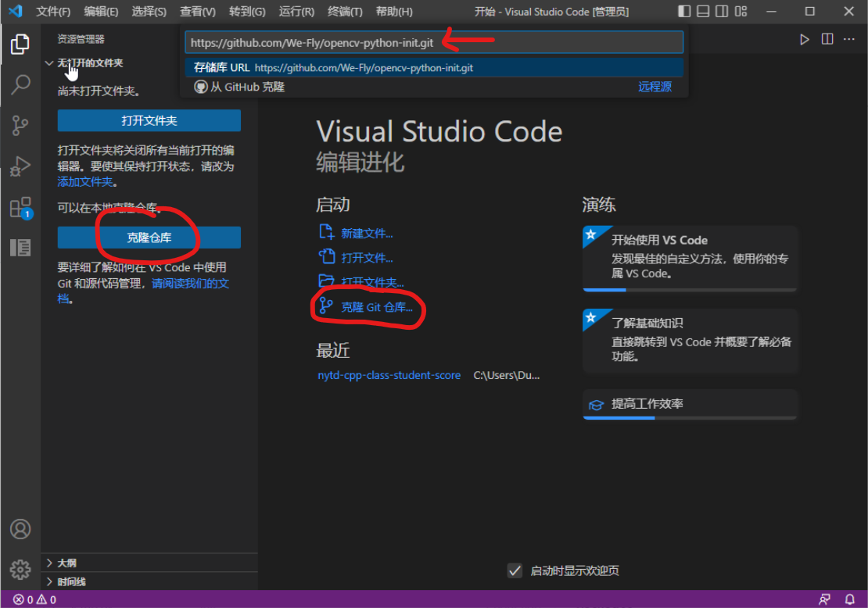
Task: Open Extensions view with update badge
Action: pos(20,207)
